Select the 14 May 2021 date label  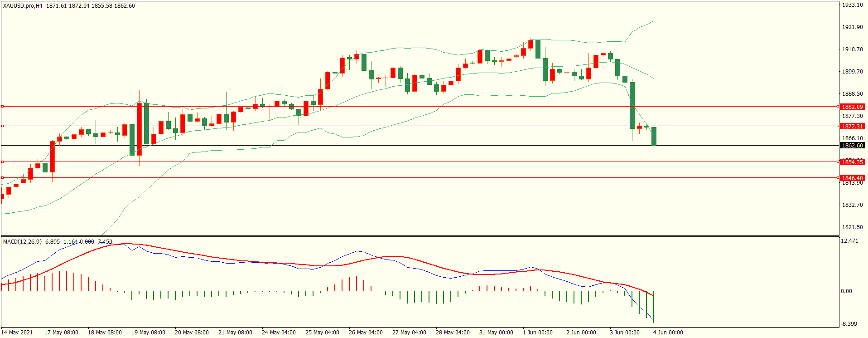[x=17, y=333]
